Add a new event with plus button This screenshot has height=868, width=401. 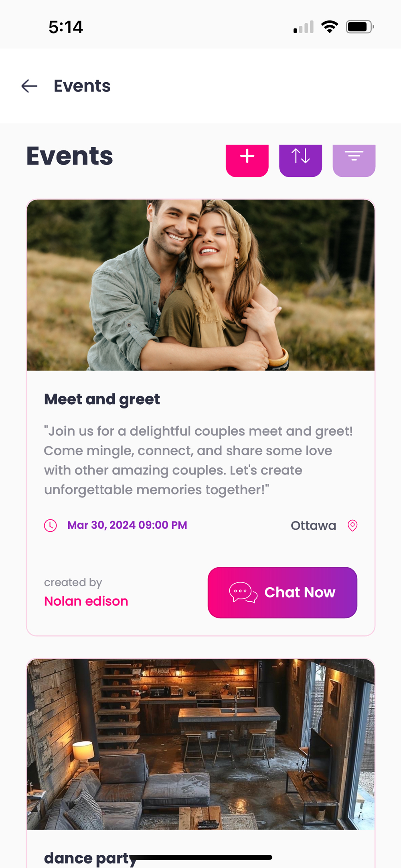(247, 160)
